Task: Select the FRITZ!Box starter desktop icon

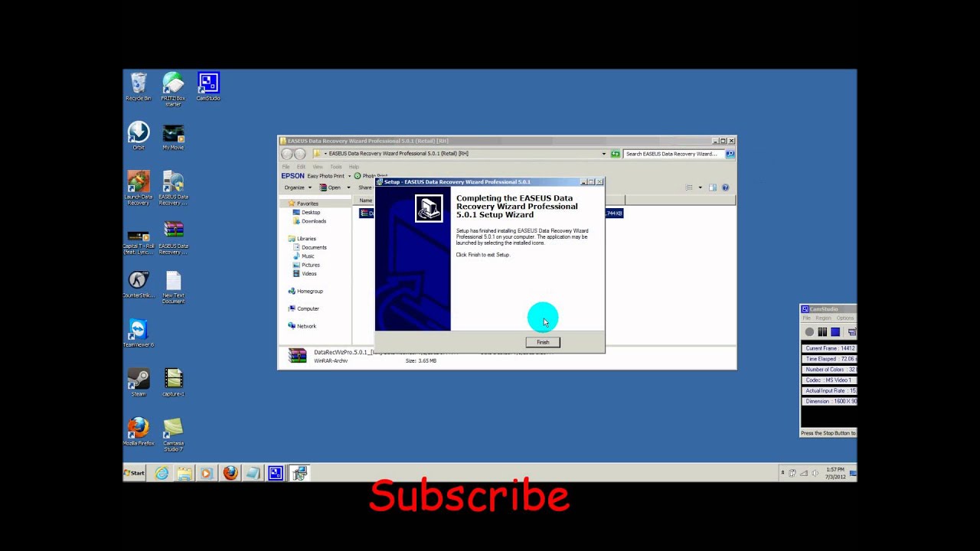Action: click(173, 89)
